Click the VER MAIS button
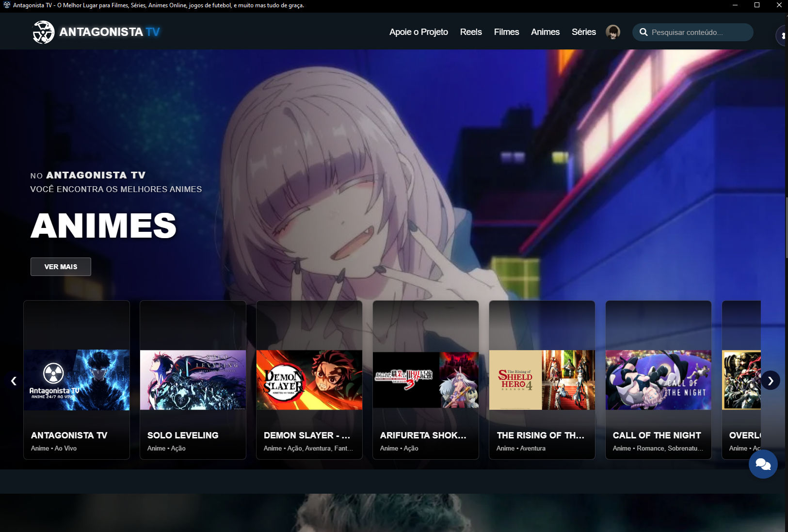The image size is (788, 532). [61, 267]
